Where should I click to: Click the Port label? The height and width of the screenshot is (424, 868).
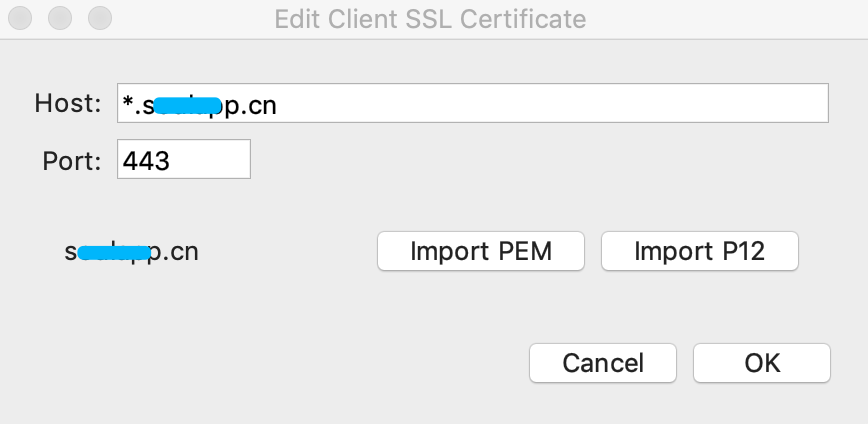tap(72, 160)
